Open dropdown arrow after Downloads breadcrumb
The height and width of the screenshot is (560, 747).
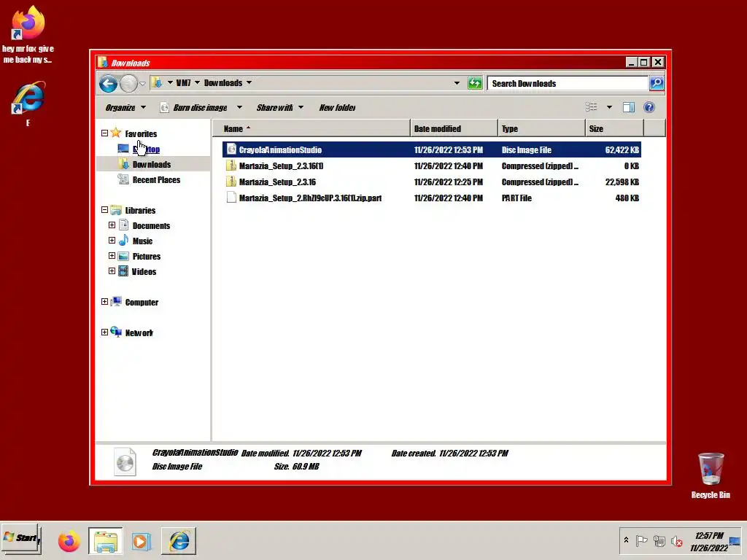pyautogui.click(x=249, y=83)
